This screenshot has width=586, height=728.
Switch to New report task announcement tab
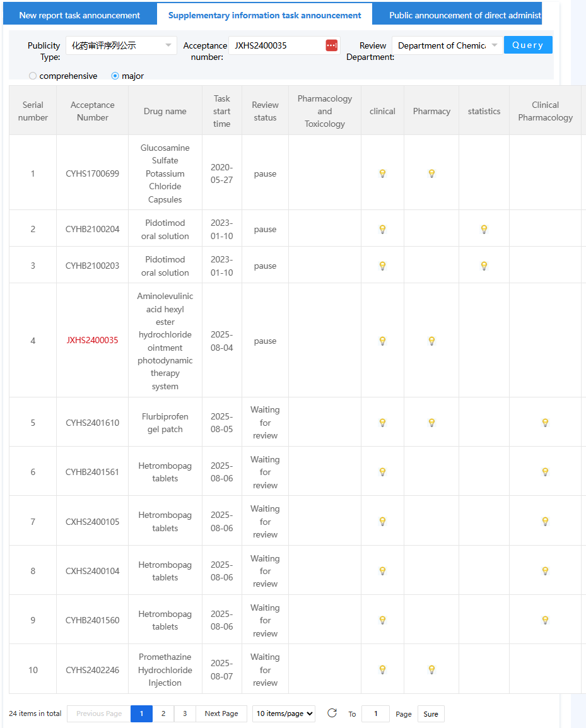[79, 15]
